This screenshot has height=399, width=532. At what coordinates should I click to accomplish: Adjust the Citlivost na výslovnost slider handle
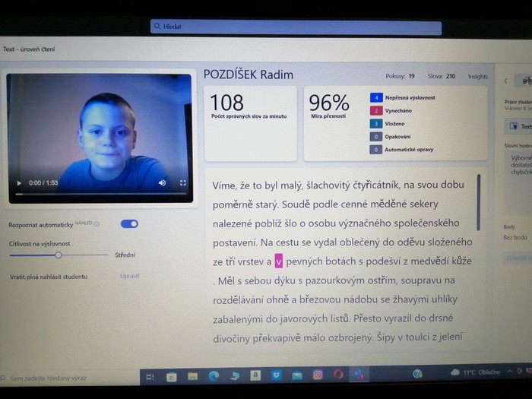(58, 255)
